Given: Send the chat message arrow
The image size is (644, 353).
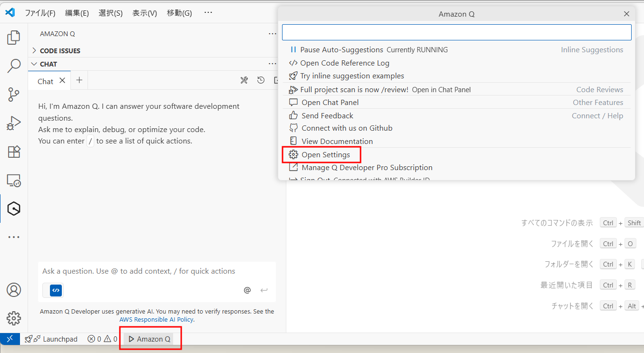Looking at the screenshot, I should click(264, 290).
